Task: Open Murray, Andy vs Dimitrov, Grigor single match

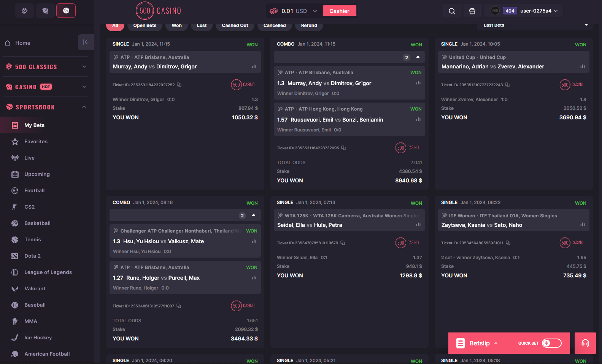Action: pos(155,66)
